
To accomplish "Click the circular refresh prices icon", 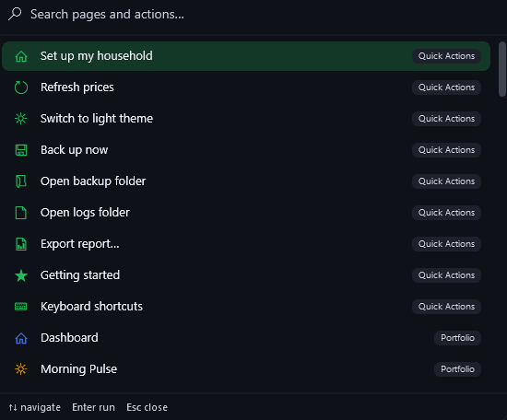I will (21, 87).
